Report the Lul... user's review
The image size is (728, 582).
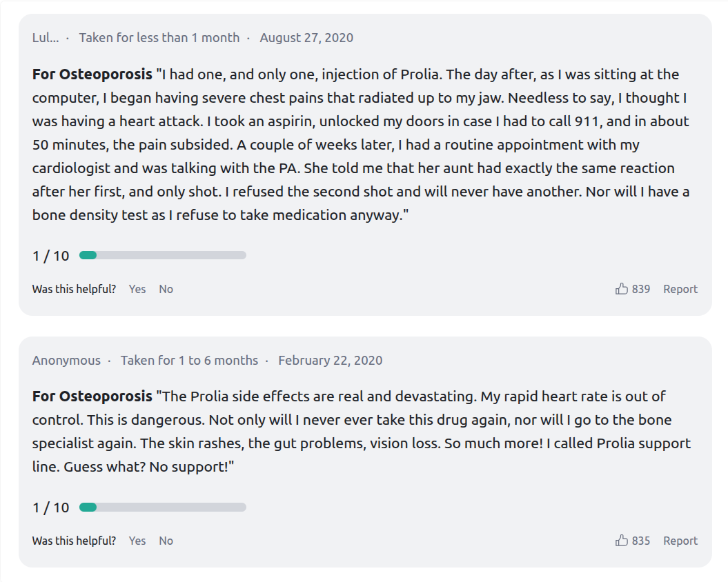(x=680, y=289)
